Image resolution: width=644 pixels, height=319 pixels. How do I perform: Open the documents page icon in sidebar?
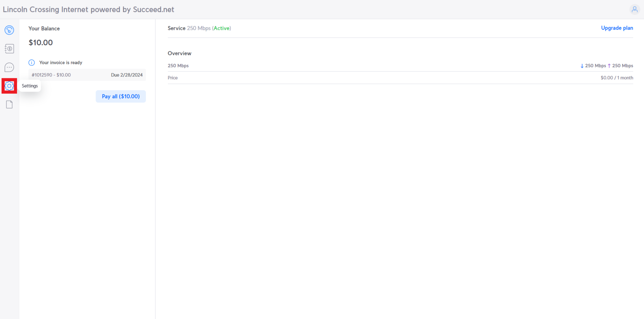point(9,104)
